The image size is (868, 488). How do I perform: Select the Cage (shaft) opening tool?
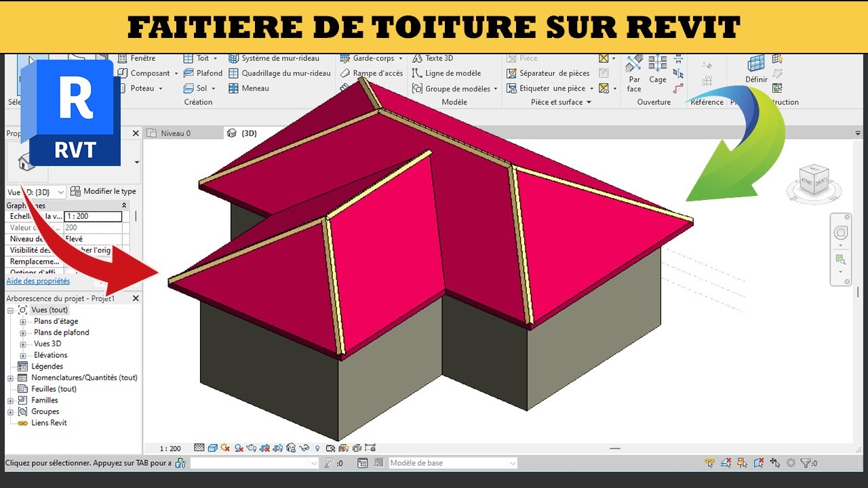point(658,70)
